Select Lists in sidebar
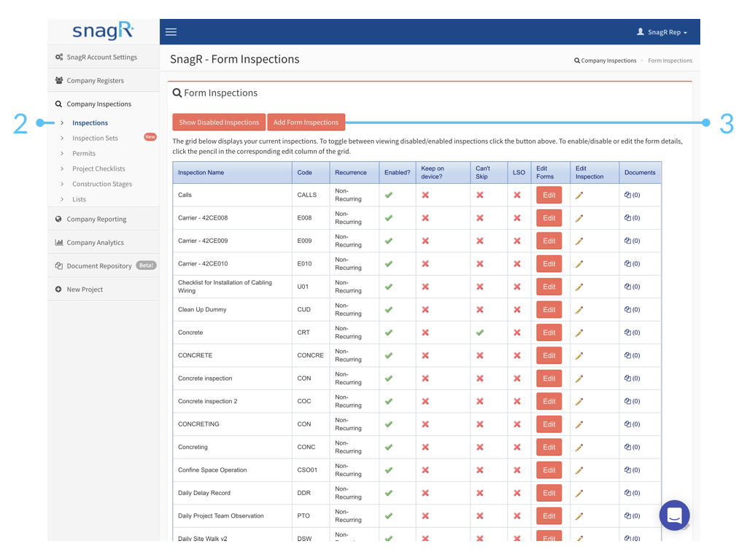 [x=79, y=199]
